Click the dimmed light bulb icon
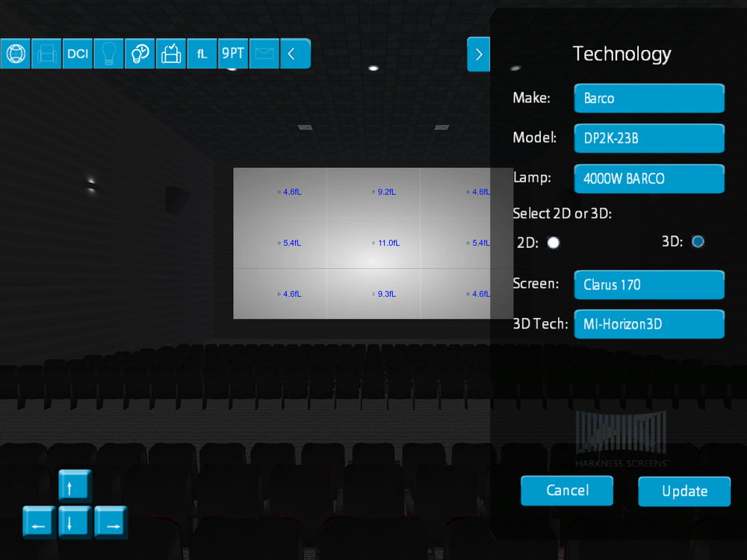Screen dimensions: 747x560 (108, 53)
